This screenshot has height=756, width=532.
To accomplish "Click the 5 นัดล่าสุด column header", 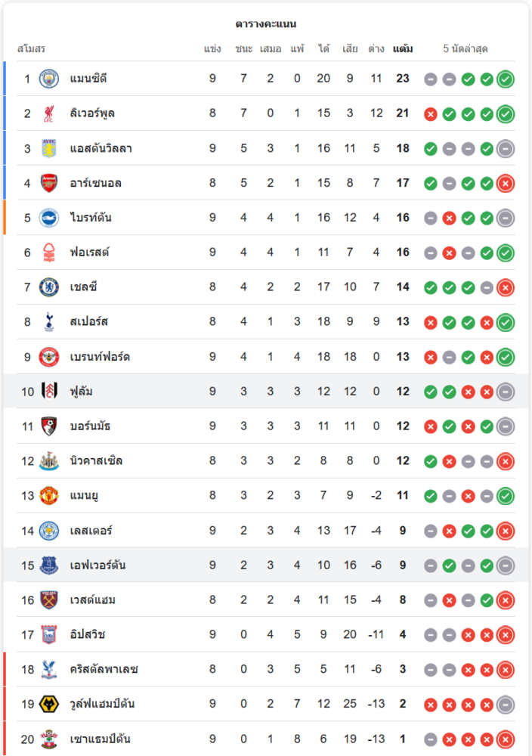I will (466, 49).
